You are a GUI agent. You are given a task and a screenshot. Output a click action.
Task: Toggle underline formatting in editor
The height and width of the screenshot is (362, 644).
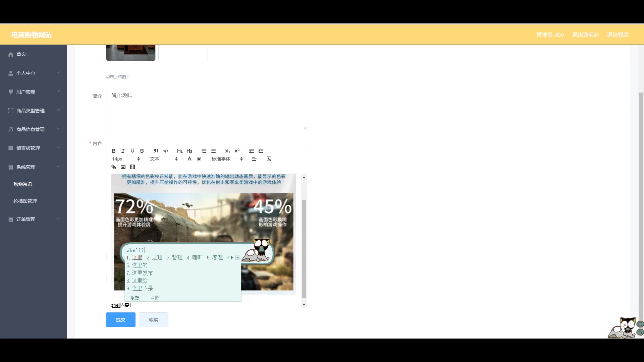pyautogui.click(x=132, y=151)
